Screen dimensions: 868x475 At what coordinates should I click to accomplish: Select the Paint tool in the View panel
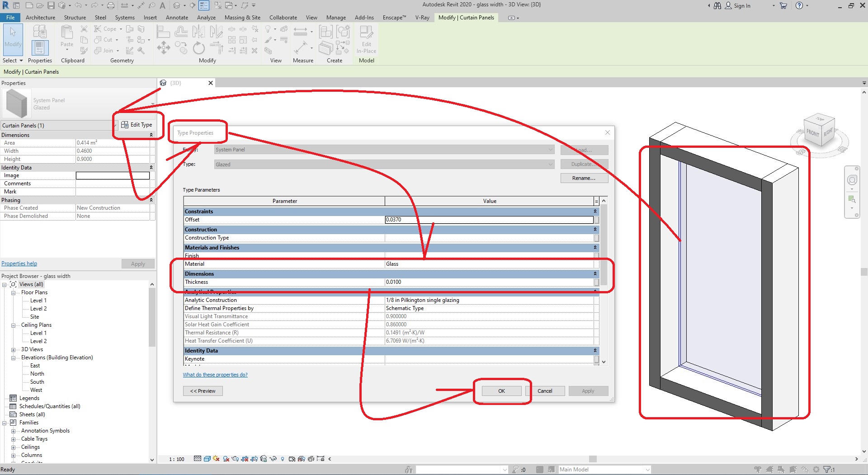(x=268, y=40)
